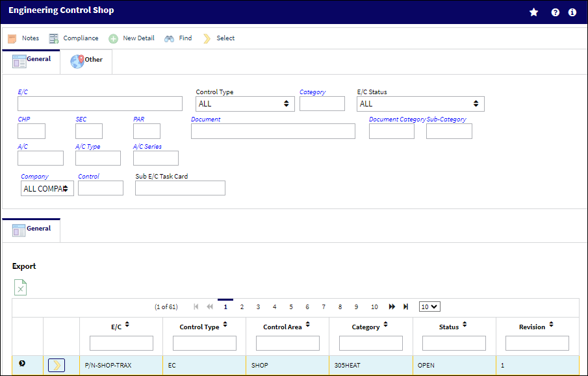
Task: Click the A/C Type label link
Action: coord(88,147)
